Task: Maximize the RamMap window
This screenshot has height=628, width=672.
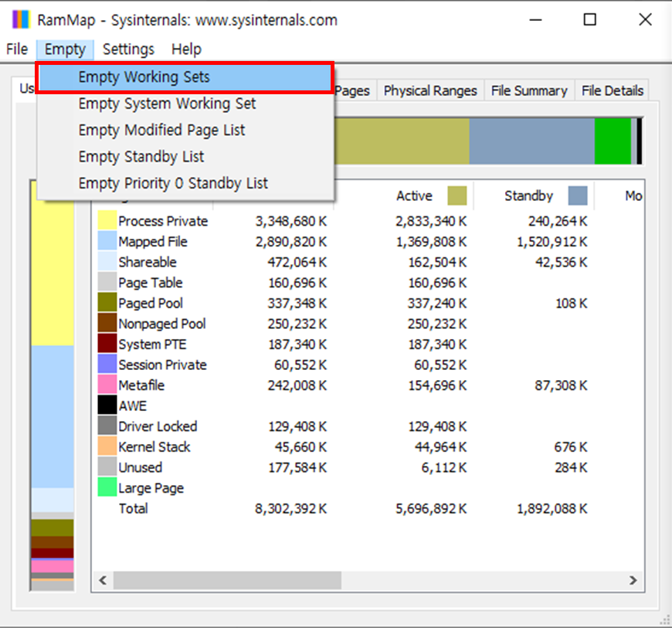Action: pos(589,20)
